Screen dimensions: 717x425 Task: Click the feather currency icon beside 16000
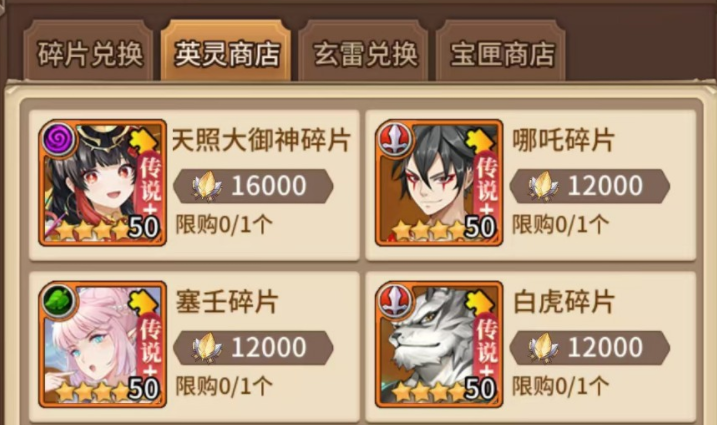[x=206, y=186]
